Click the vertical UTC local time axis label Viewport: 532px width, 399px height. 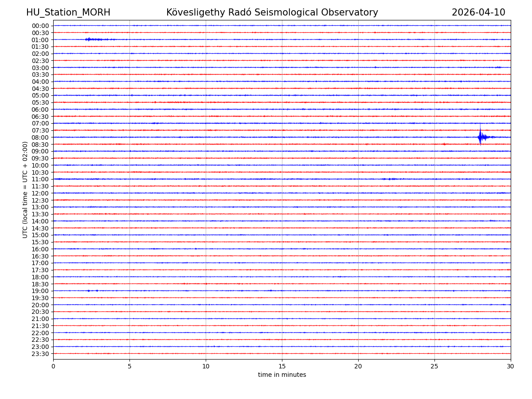point(25,190)
